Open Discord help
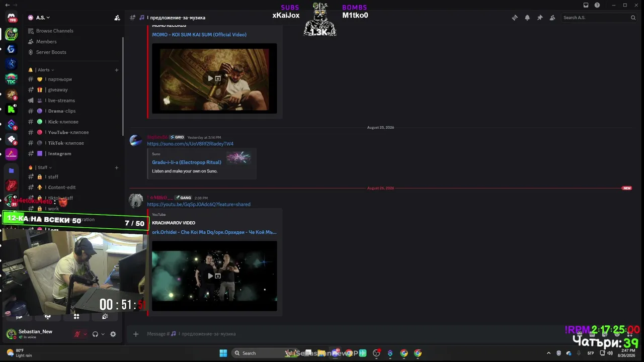This screenshot has width=644, height=362. [x=597, y=5]
